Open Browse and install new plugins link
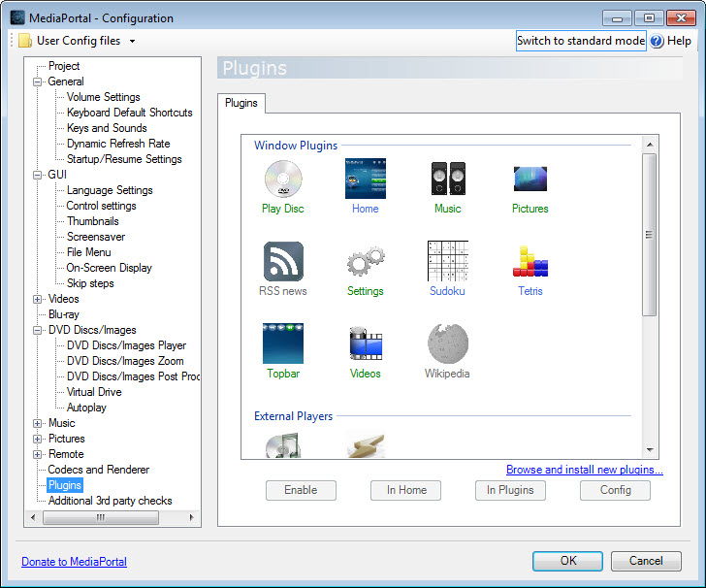This screenshot has height=588, width=706. click(585, 470)
